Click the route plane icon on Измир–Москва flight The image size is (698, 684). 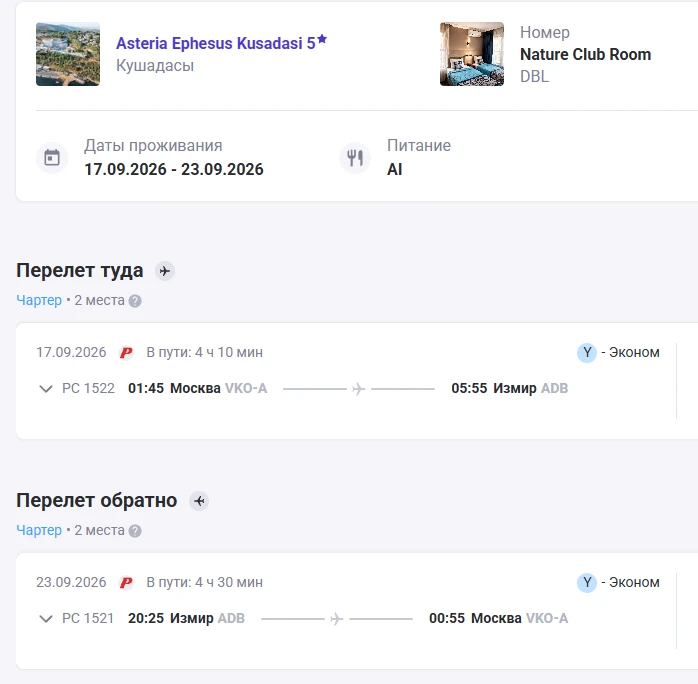(x=337, y=619)
